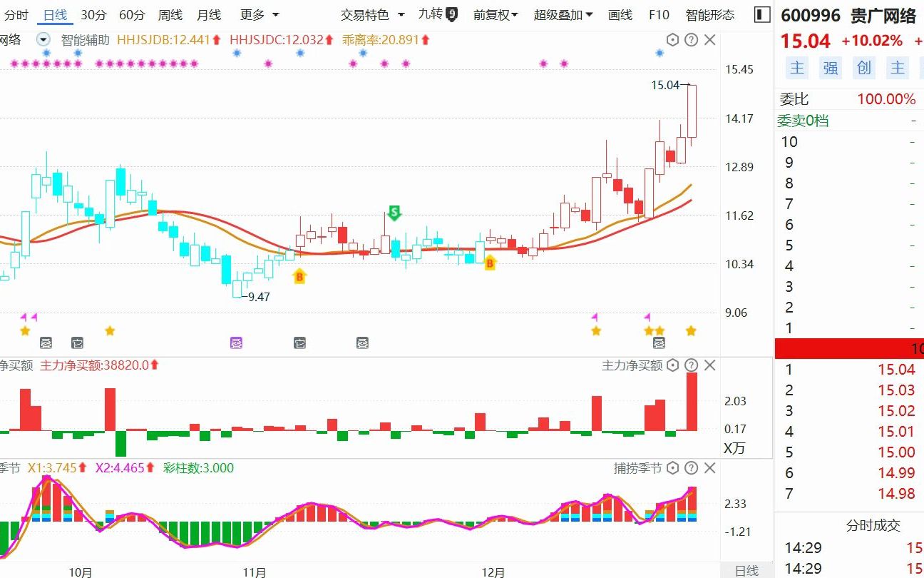Click the gold star marker at far right
The image size is (924, 578).
tap(691, 330)
